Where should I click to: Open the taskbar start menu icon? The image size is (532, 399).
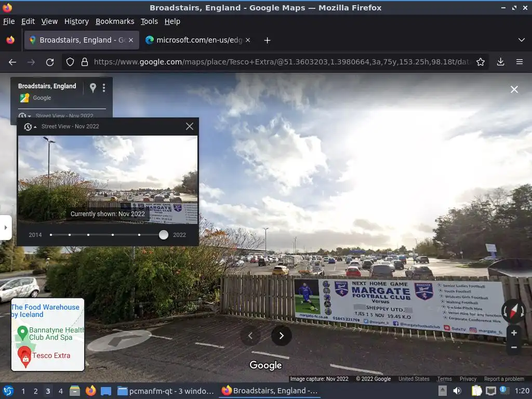(8, 391)
